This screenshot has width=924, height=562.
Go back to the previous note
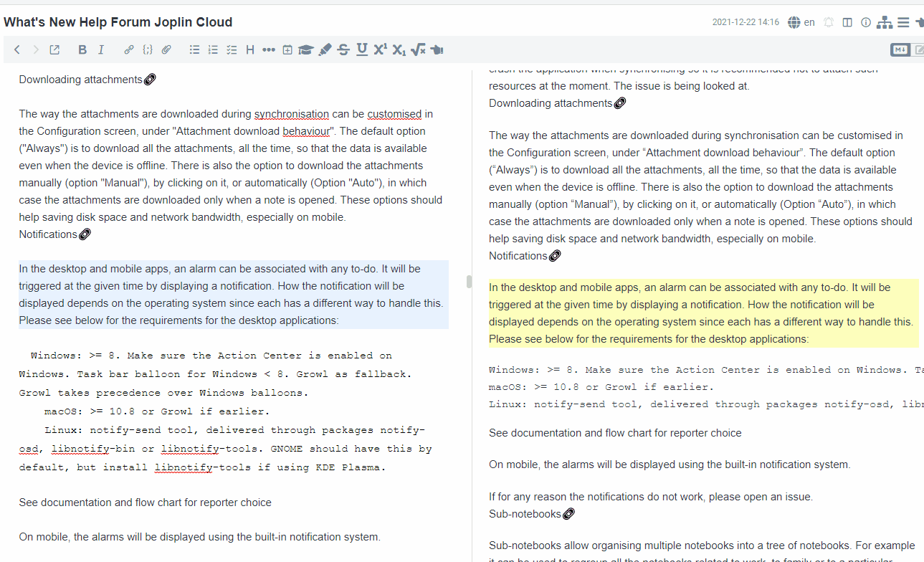click(x=17, y=49)
